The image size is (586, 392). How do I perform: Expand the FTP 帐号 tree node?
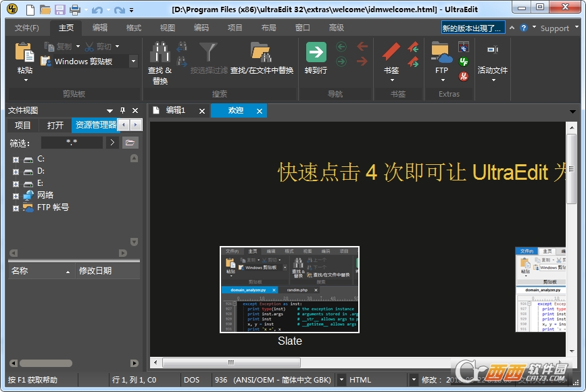tap(16, 208)
